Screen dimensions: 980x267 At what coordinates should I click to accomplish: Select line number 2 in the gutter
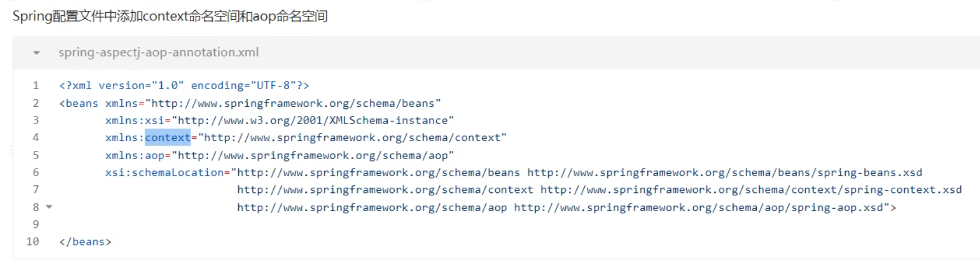(36, 103)
